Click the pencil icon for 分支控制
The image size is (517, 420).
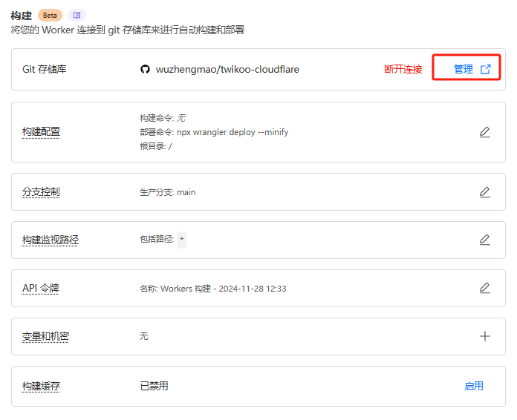point(484,192)
